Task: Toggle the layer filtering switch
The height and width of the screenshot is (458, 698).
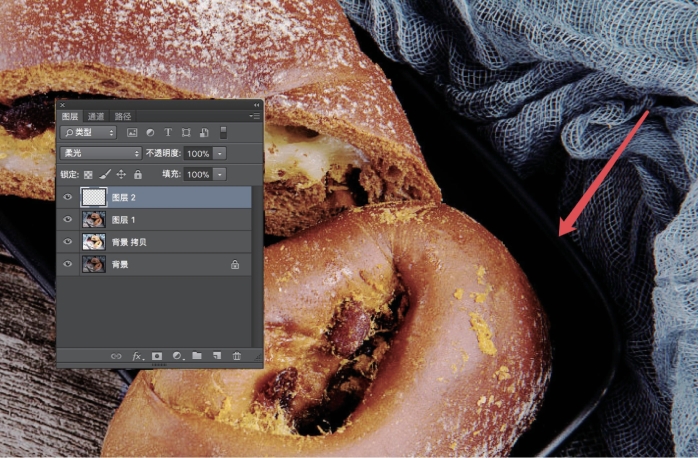Action: (223, 132)
